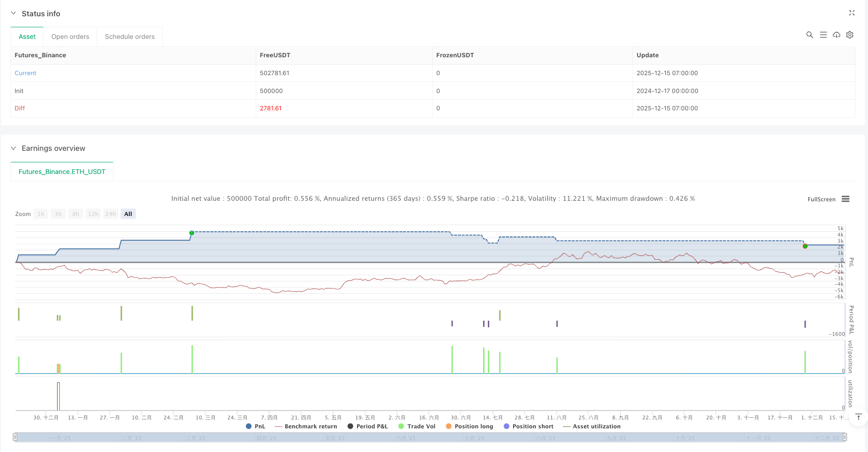Click the FullScreen button
The height and width of the screenshot is (452, 868).
pos(821,199)
